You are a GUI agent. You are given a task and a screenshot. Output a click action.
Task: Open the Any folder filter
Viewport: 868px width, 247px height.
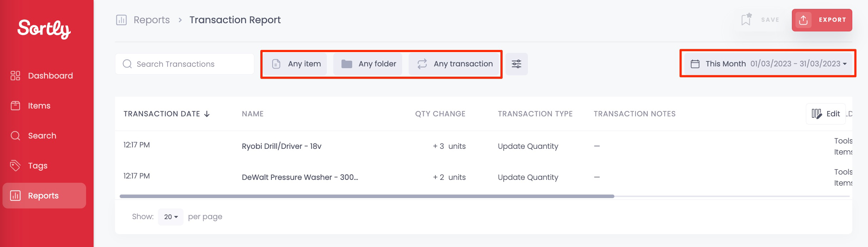pyautogui.click(x=368, y=64)
